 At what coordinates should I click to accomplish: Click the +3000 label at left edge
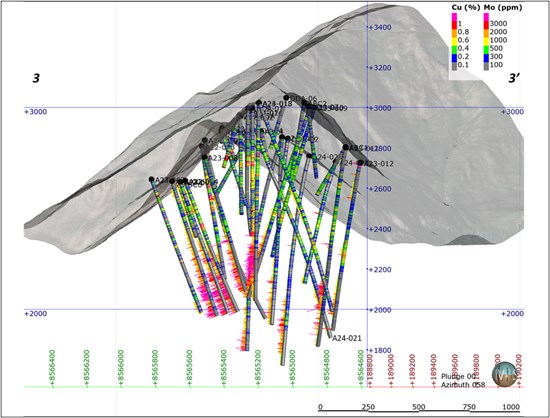[35, 112]
